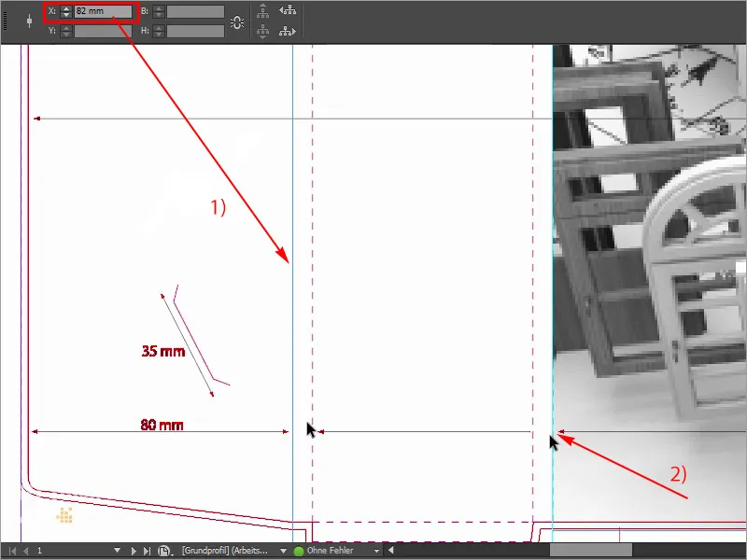Click the Select Content icon
Screen dimensions: 747x560
pos(263,32)
